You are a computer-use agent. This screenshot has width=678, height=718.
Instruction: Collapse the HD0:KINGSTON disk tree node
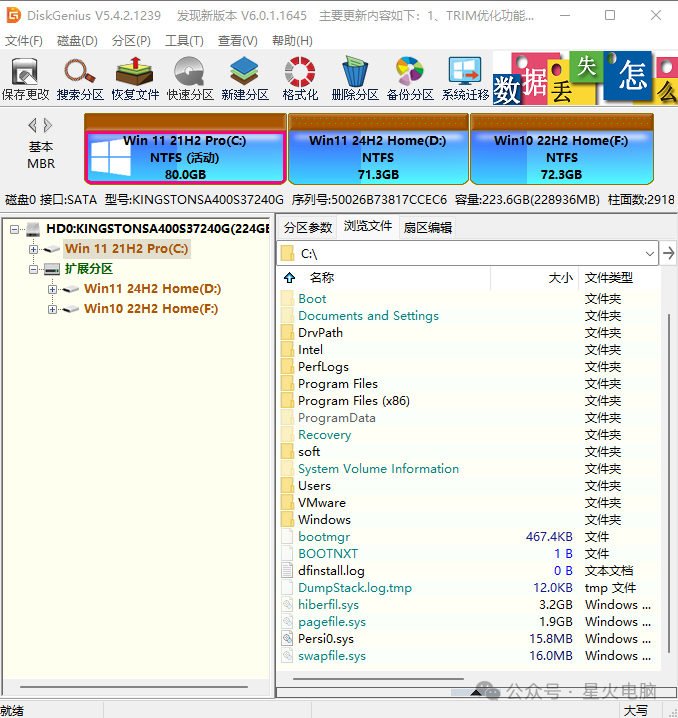(15, 229)
